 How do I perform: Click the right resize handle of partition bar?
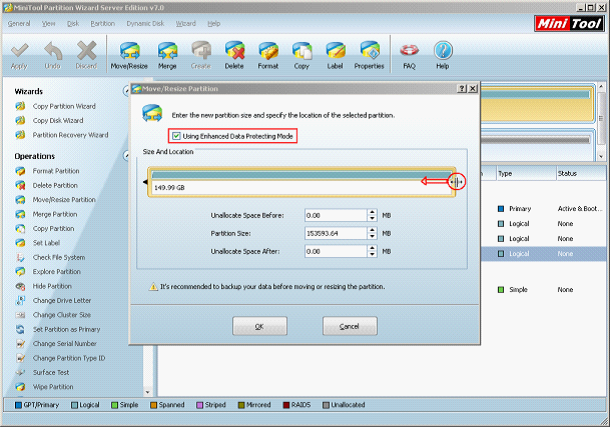click(456, 182)
